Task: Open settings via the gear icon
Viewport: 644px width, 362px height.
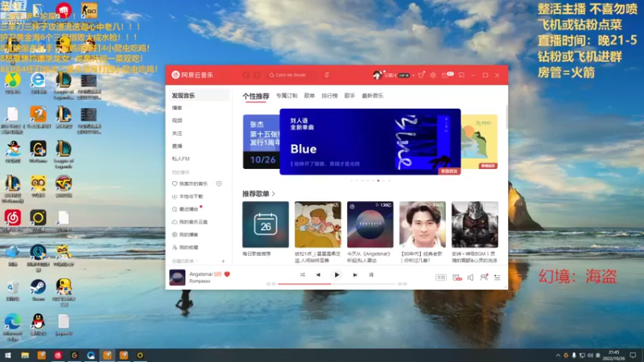Action: coord(433,75)
